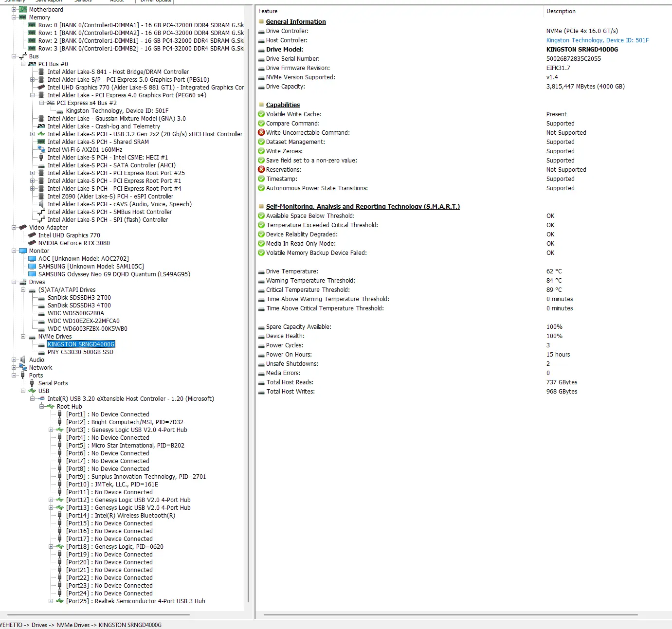Click the PCI Bus #0 icon

tap(32, 64)
